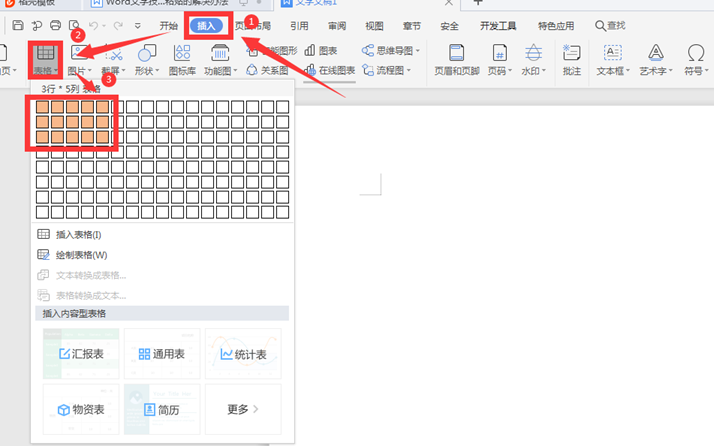Expand 文本框 dropdown arrow
Image resolution: width=714 pixels, height=446 pixels.
point(628,71)
